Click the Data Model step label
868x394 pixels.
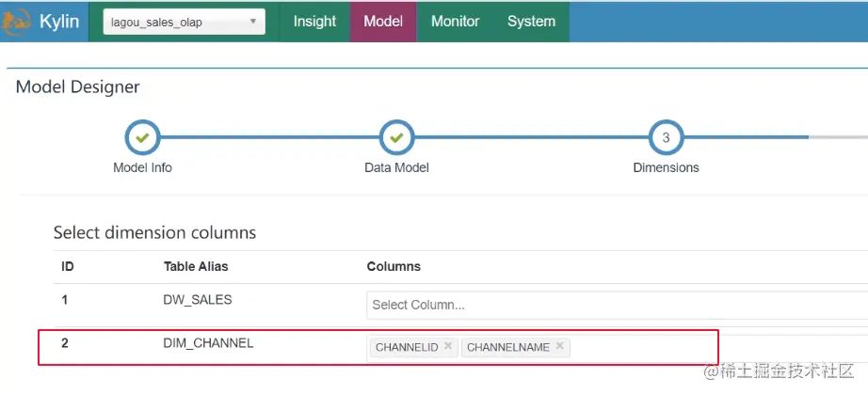[x=396, y=167]
